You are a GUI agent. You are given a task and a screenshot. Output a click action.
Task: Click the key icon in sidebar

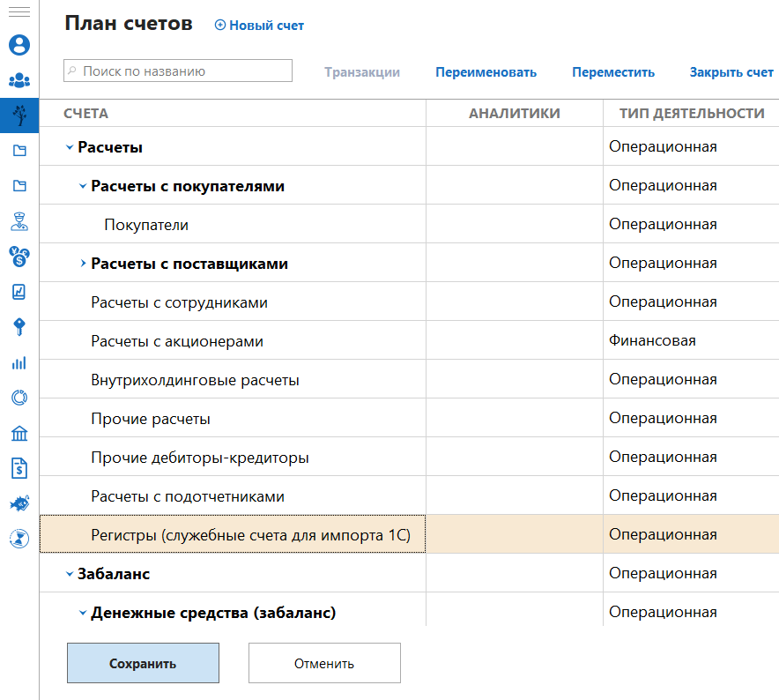pyautogui.click(x=19, y=327)
